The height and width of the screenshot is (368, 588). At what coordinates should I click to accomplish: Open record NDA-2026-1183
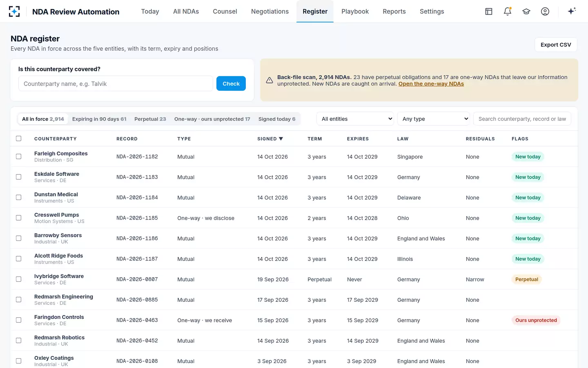click(137, 177)
